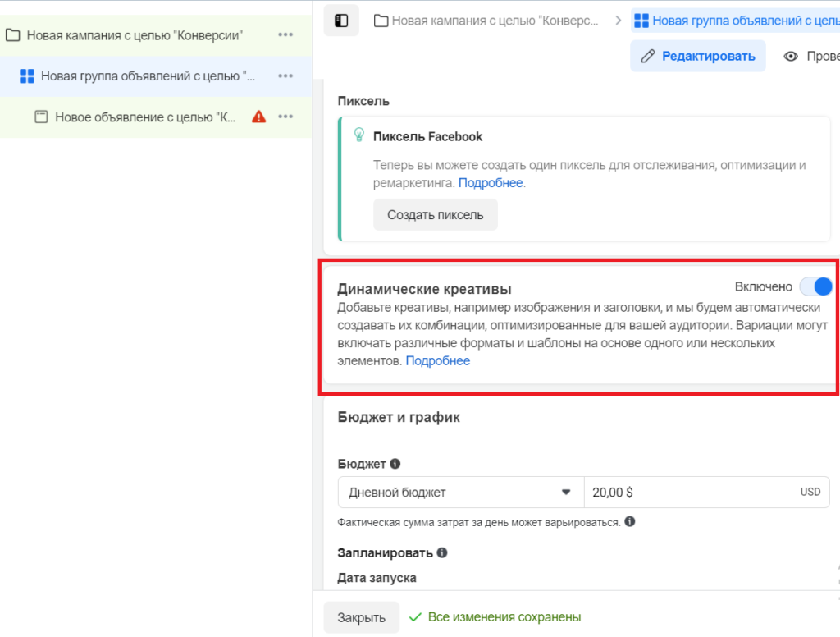Click the Создать пиксель button
Screen dimensions: 840x637
[436, 215]
